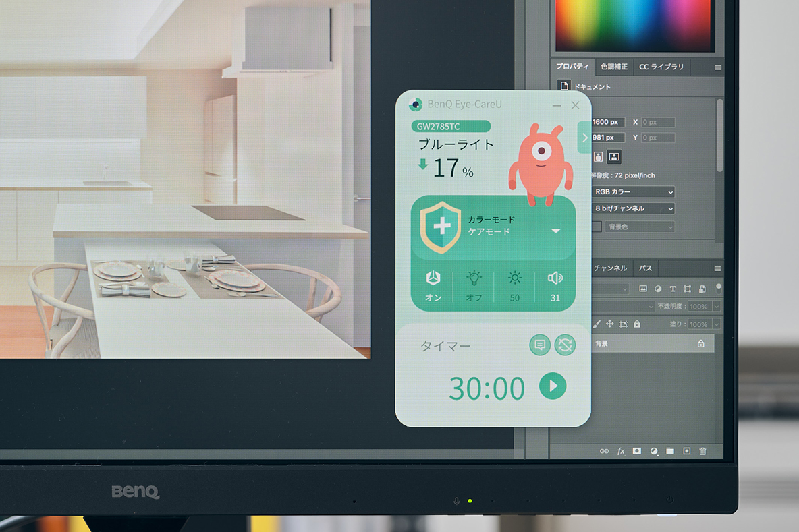Click the shield care mode icon
Screen dimensions: 799x532
[x=441, y=227]
